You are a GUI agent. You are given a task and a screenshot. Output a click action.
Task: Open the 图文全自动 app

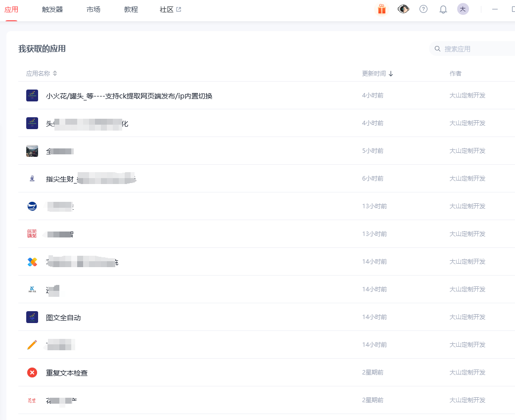coord(63,318)
